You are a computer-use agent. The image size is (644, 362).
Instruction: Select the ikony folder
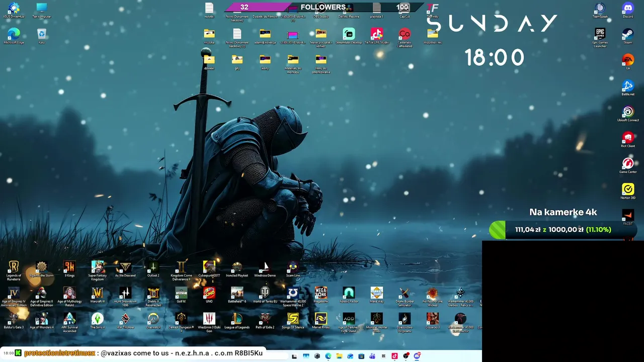tap(265, 62)
